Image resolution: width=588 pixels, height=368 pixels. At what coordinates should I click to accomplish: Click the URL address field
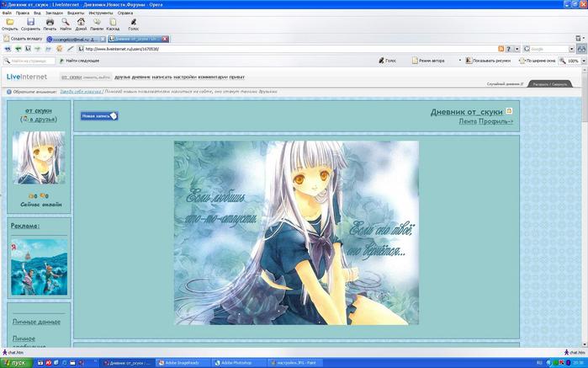coord(289,49)
